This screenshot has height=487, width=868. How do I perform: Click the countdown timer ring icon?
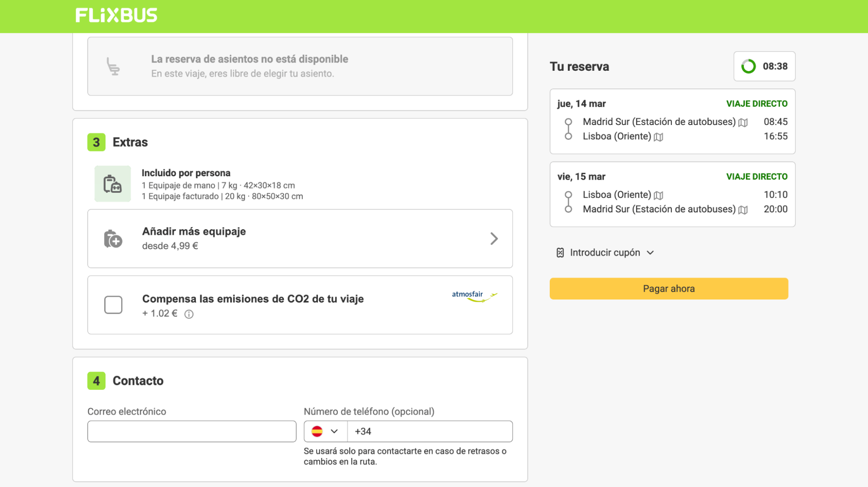click(748, 66)
